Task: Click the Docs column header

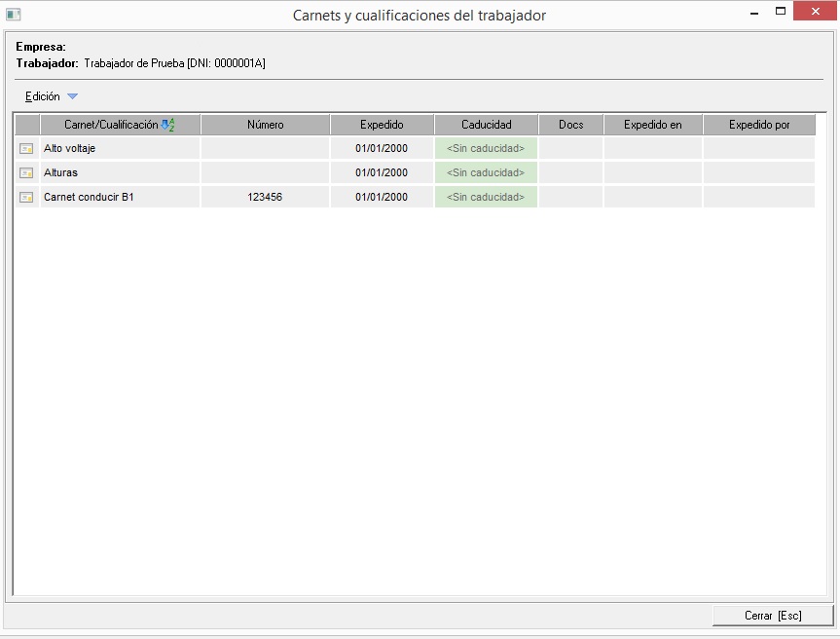Action: click(571, 125)
